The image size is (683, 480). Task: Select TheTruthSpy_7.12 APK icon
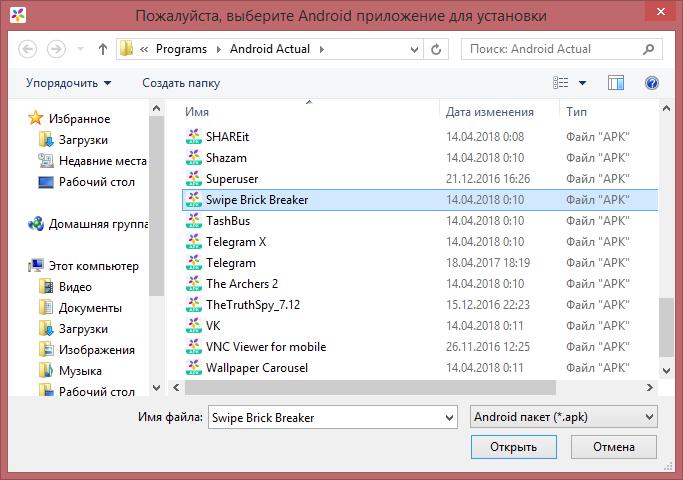(194, 304)
